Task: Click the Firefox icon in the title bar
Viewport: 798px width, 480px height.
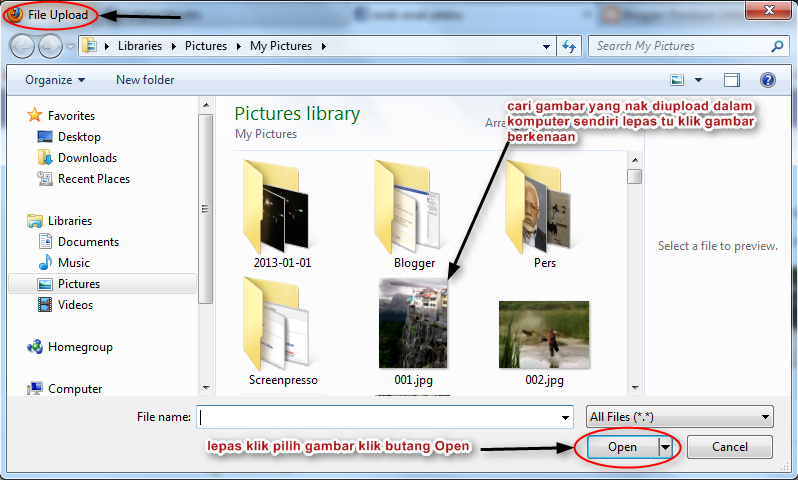Action: click(15, 14)
